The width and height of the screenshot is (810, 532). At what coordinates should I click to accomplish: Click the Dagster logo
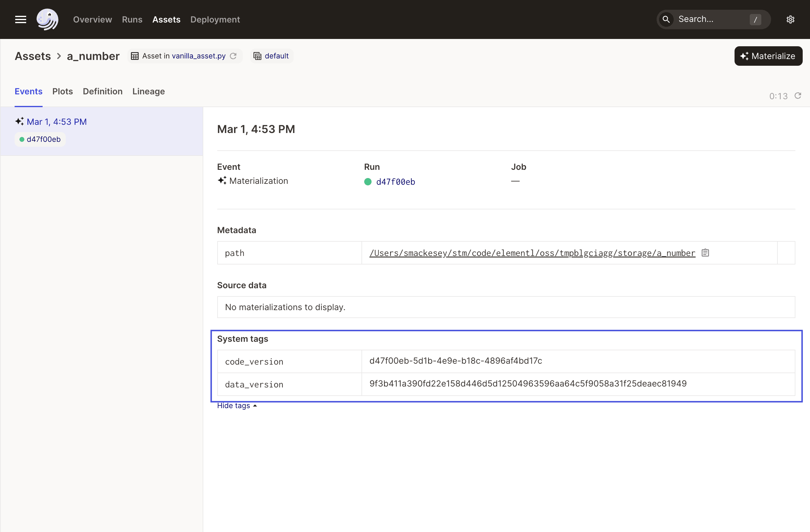(47, 19)
